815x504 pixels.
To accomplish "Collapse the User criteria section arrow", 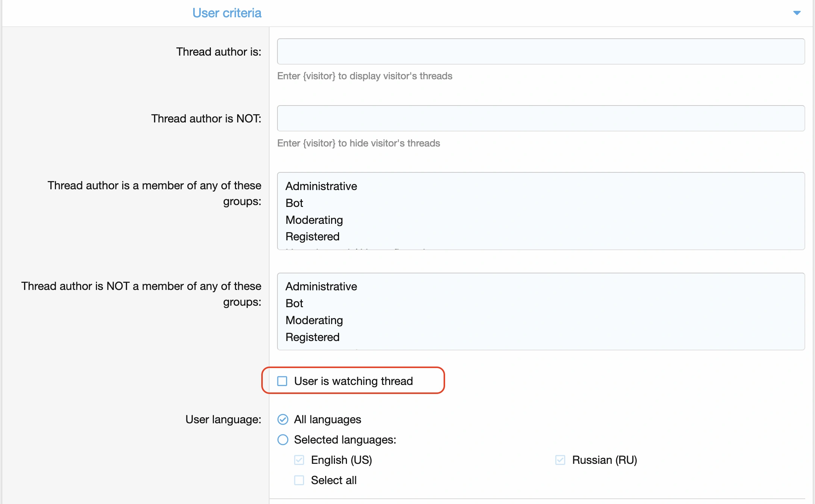I will click(797, 13).
